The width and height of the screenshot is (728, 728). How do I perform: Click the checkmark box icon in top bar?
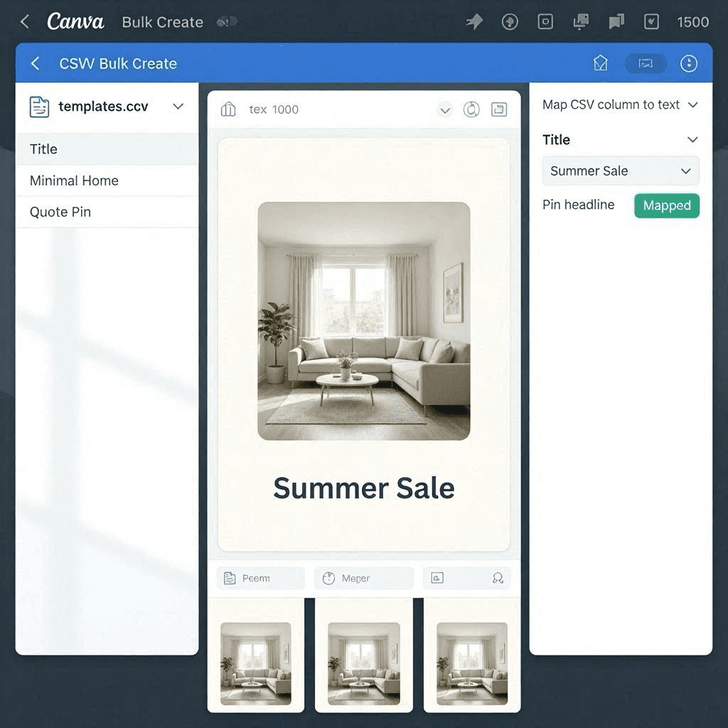(x=651, y=21)
